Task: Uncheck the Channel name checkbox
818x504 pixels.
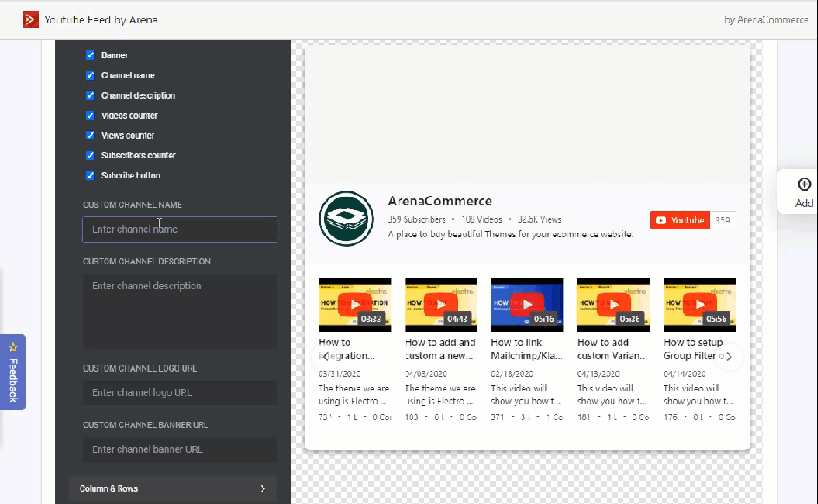Action: coord(90,75)
